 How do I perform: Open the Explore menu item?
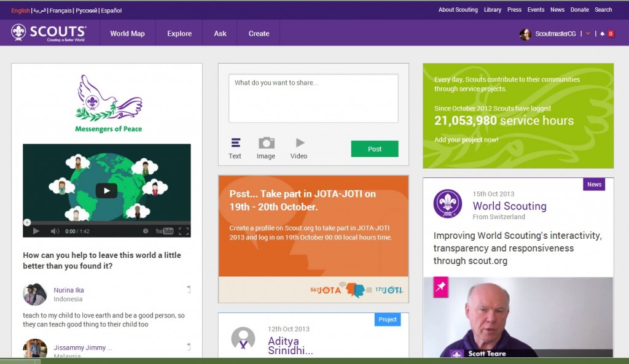click(179, 34)
